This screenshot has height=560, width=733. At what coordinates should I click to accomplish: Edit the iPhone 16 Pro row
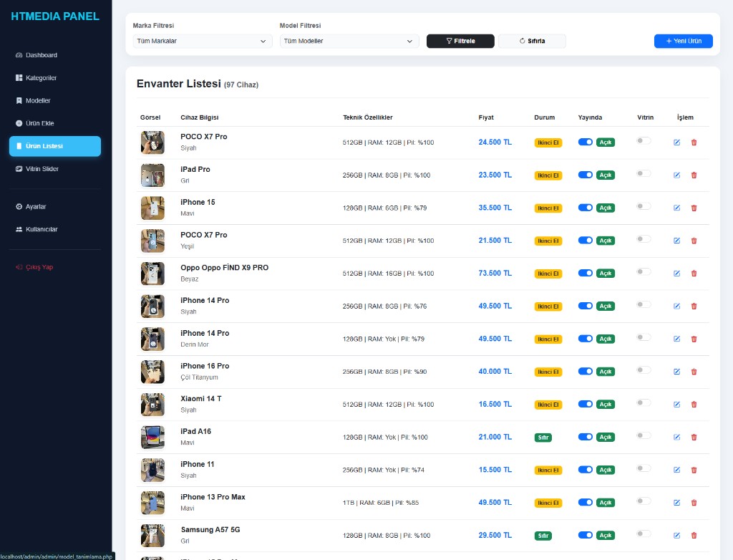click(x=676, y=372)
